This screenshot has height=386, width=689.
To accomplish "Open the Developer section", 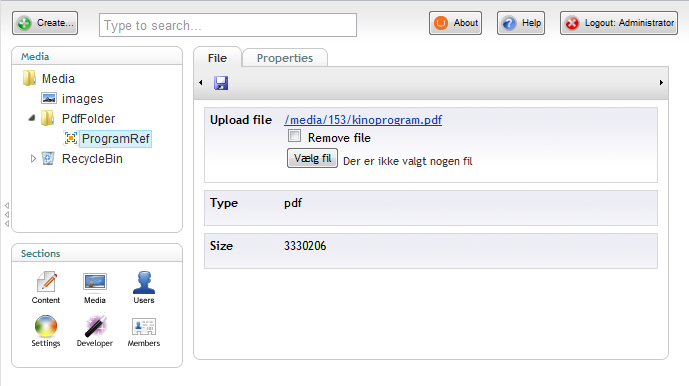I will (94, 331).
